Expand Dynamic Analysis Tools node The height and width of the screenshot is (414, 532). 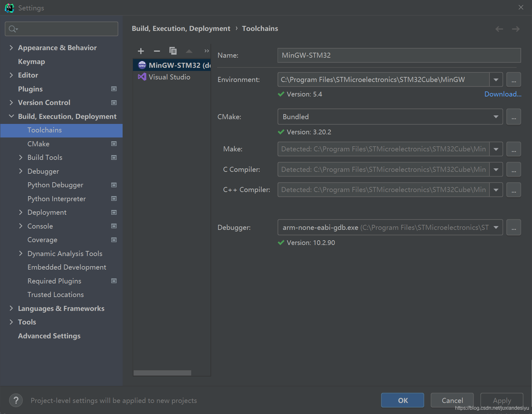tap(21, 254)
